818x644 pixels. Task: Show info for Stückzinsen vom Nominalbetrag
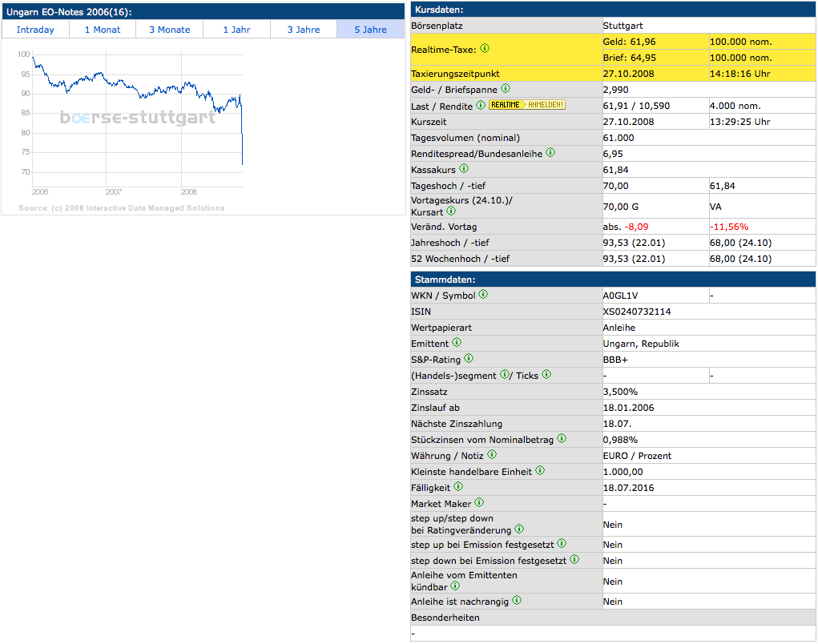click(562, 439)
